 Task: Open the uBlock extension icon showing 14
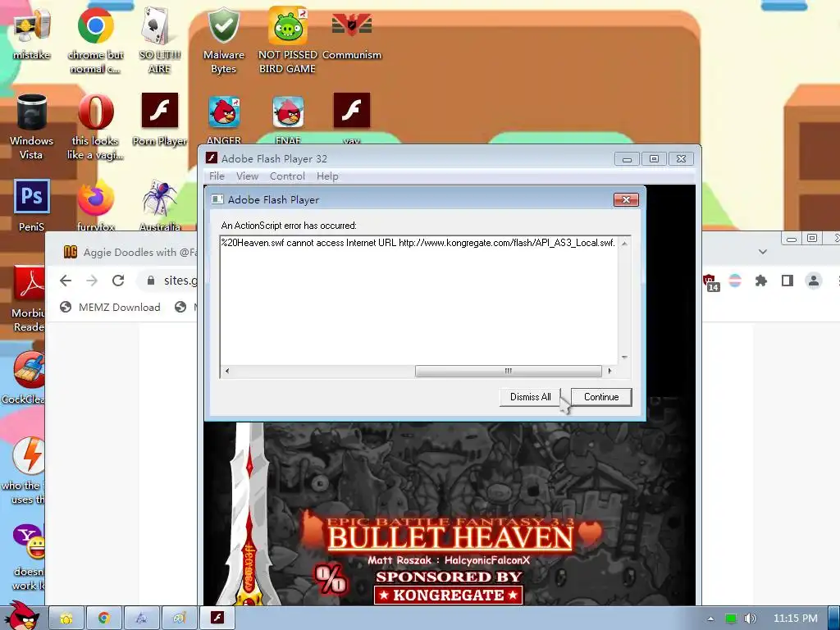[x=710, y=282]
